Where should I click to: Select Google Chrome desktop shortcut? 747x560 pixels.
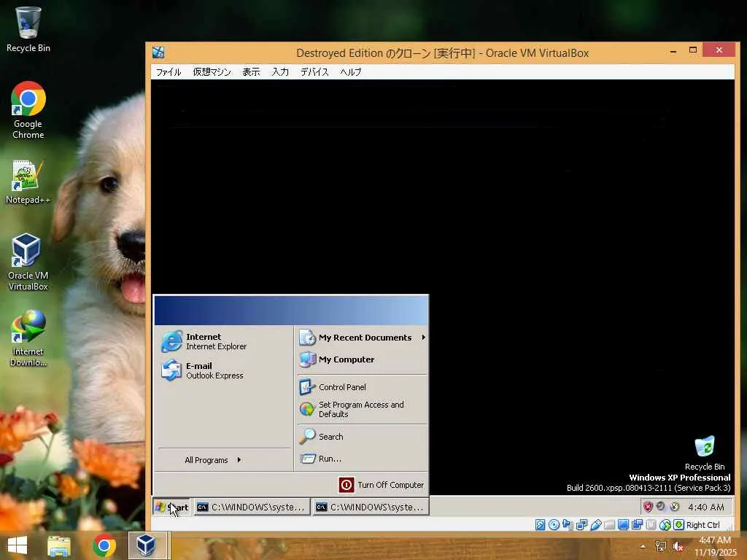[28, 111]
